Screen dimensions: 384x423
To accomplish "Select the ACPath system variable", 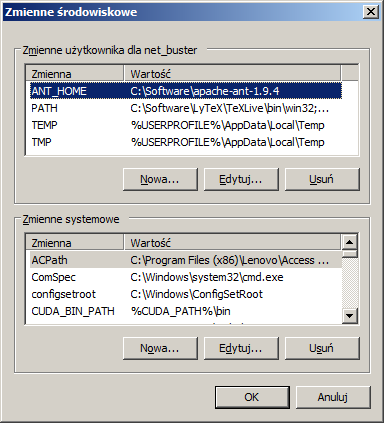I will coord(186,260).
